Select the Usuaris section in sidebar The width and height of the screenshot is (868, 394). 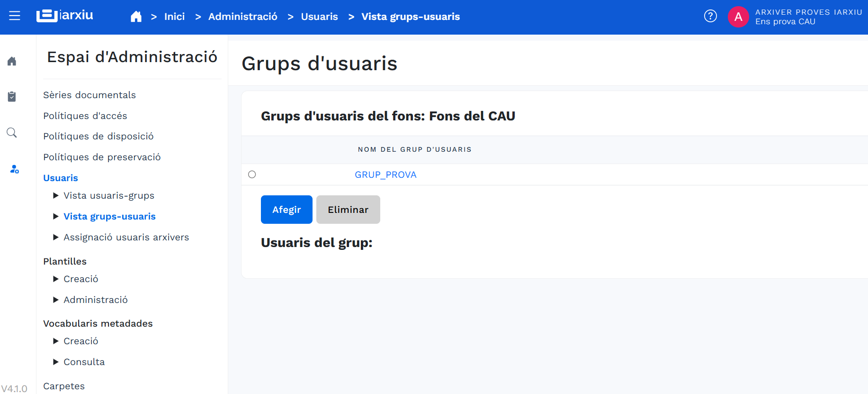pyautogui.click(x=61, y=178)
